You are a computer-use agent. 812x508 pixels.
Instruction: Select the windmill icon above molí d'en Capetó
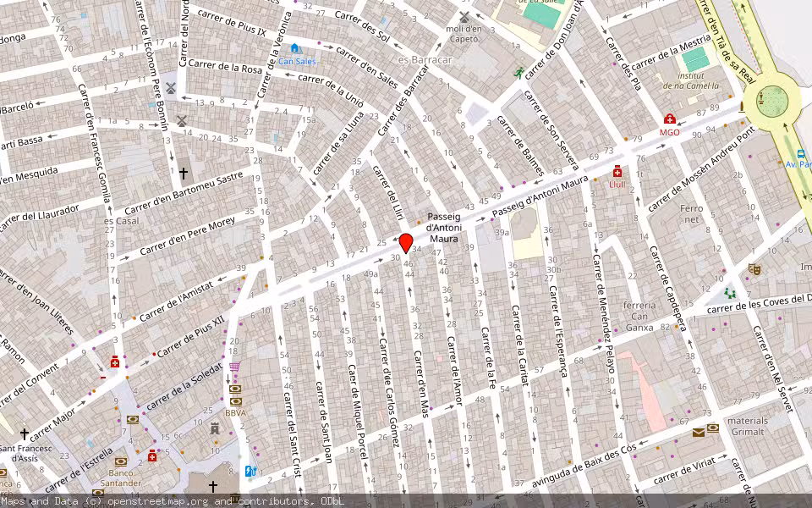(x=464, y=17)
